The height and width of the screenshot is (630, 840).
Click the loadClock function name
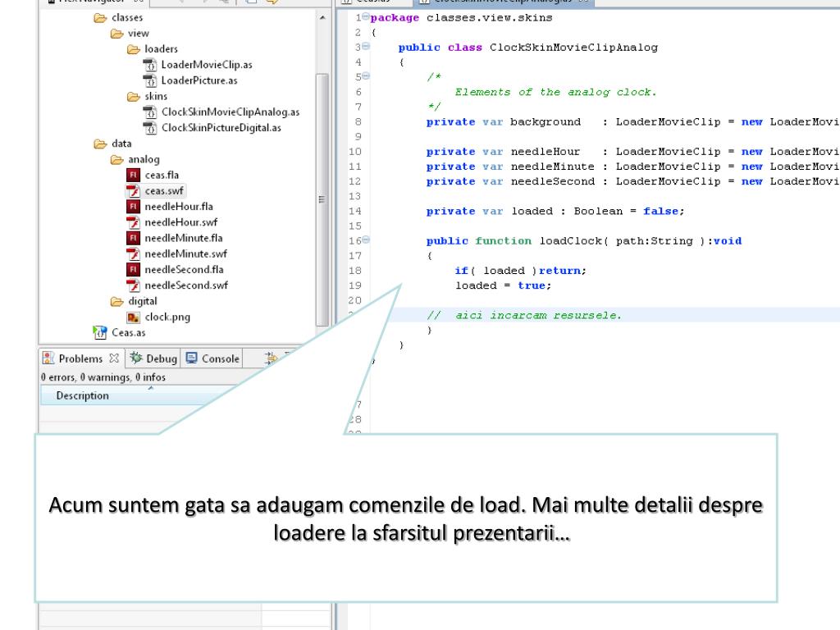point(571,241)
